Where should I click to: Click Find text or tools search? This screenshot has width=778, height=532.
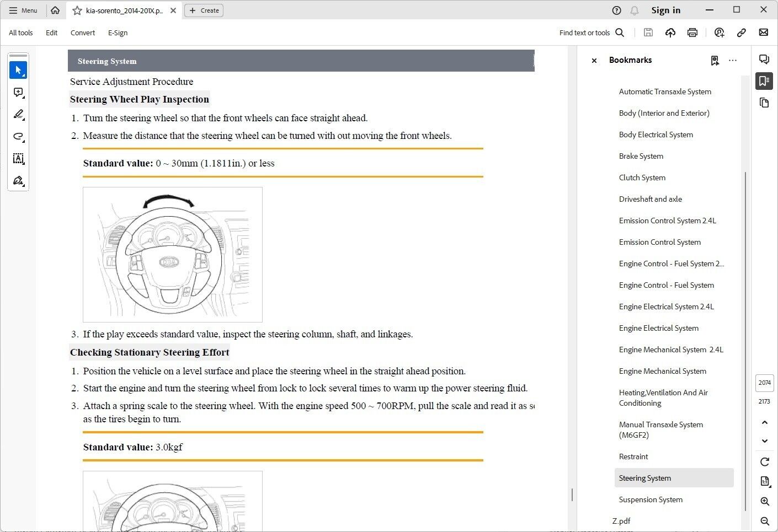click(x=592, y=33)
